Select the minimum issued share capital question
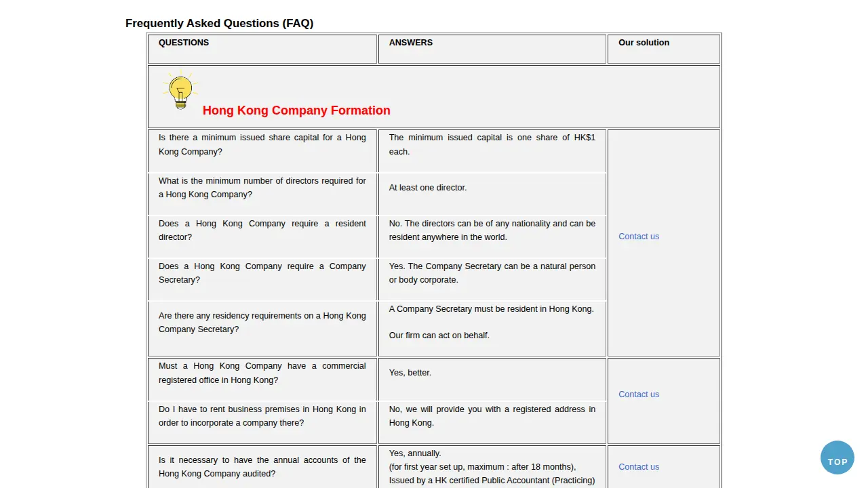 [262, 144]
